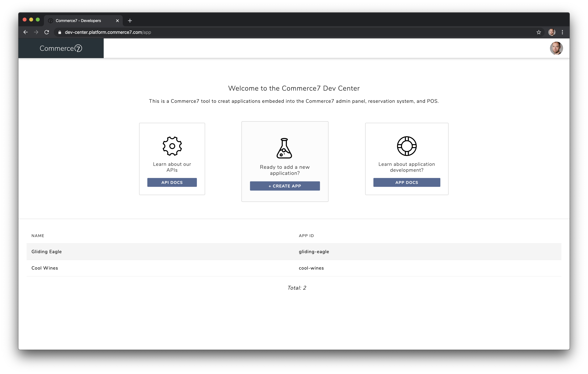
Task: Click the Commerce7 logo in header
Action: 61,48
